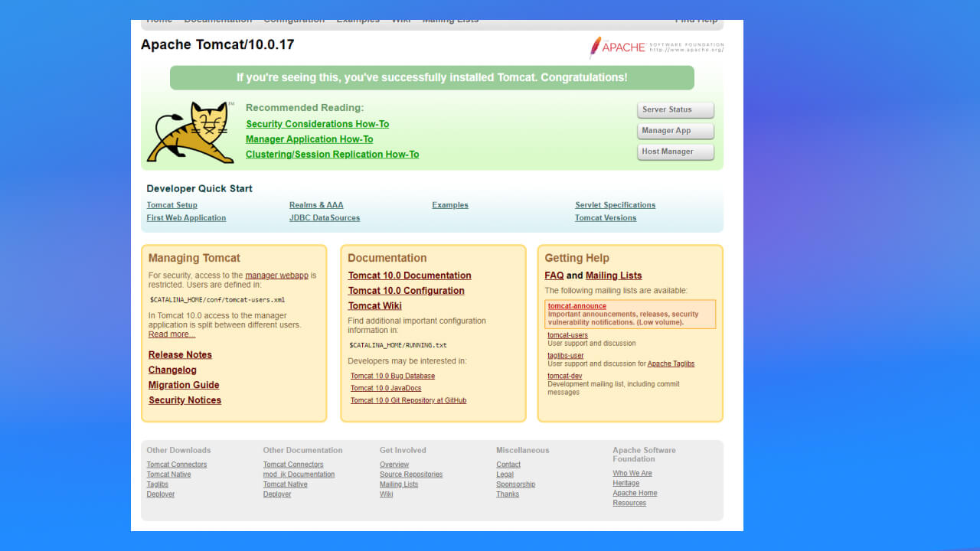This screenshot has height=551, width=980.
Task: Open the tomcat-announce mailing list
Action: click(x=577, y=306)
